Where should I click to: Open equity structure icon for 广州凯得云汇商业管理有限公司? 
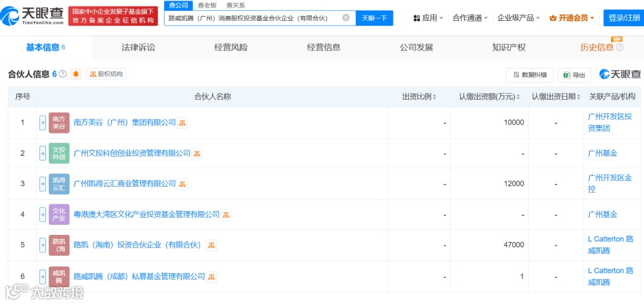tap(182, 184)
